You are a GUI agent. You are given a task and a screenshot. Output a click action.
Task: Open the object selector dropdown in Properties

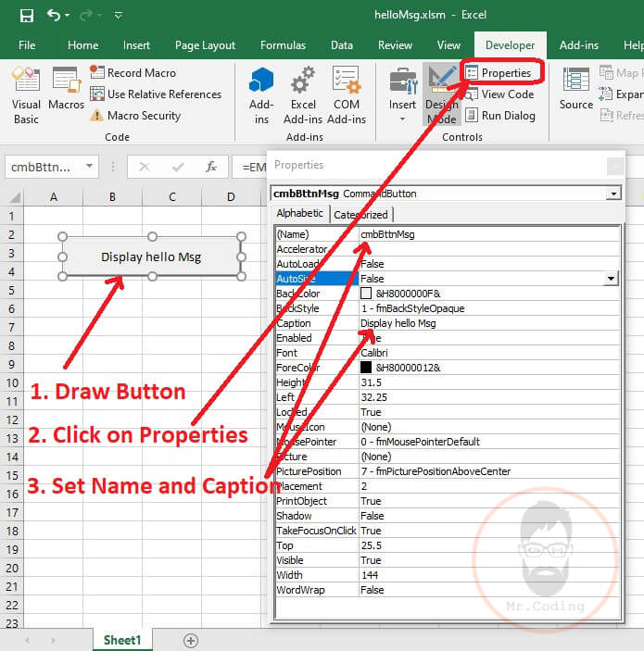[x=613, y=194]
